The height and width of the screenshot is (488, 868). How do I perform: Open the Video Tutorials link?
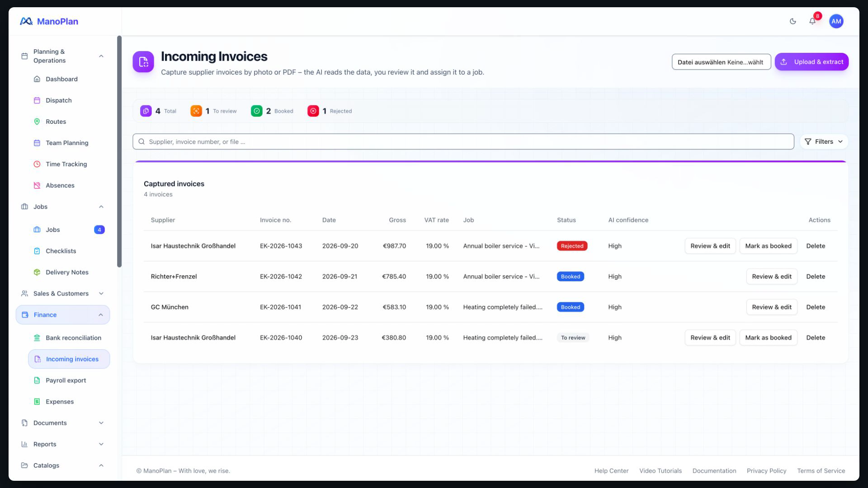pyautogui.click(x=660, y=471)
